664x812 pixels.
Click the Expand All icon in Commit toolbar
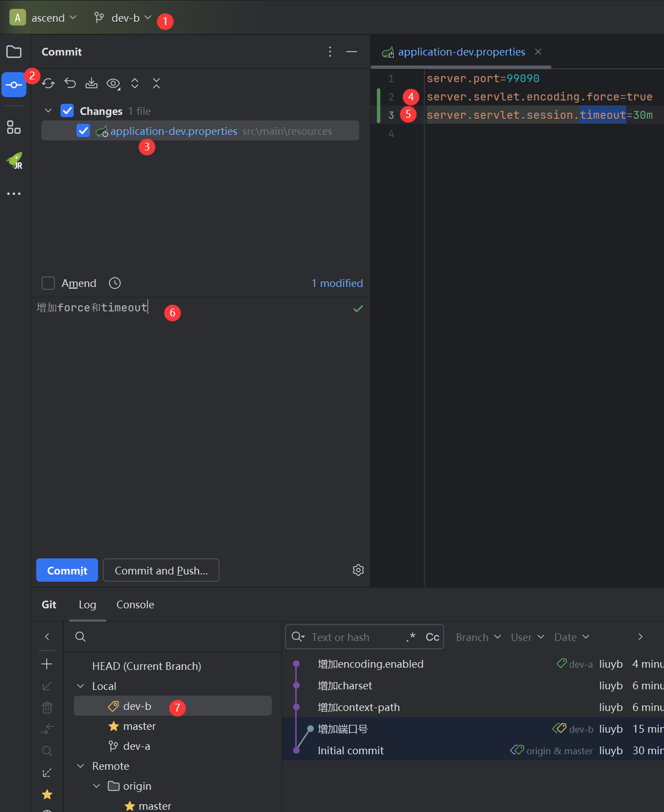coord(135,83)
